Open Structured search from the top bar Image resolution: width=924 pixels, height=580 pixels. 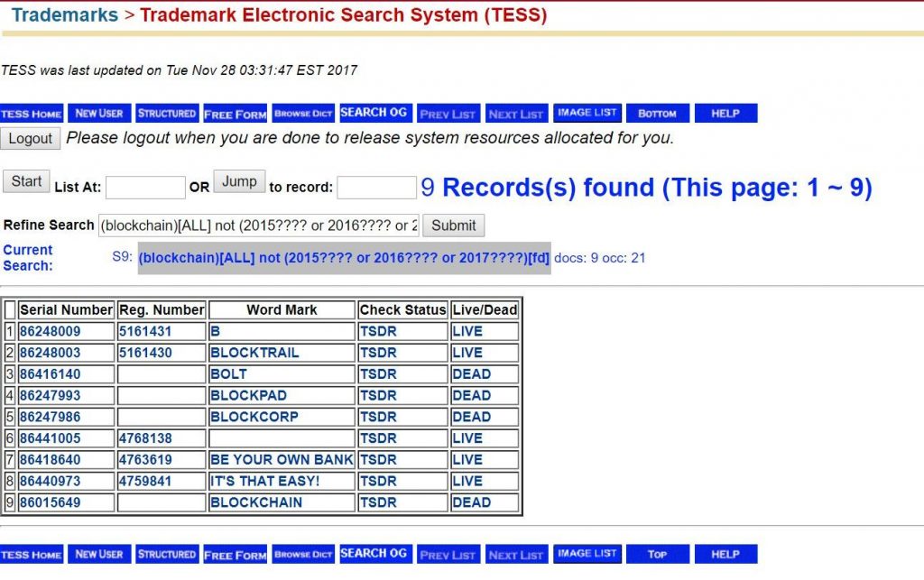[x=167, y=113]
